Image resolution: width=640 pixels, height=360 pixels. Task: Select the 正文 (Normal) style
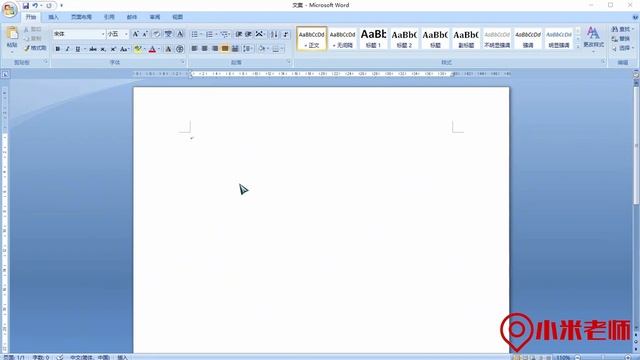[x=311, y=39]
